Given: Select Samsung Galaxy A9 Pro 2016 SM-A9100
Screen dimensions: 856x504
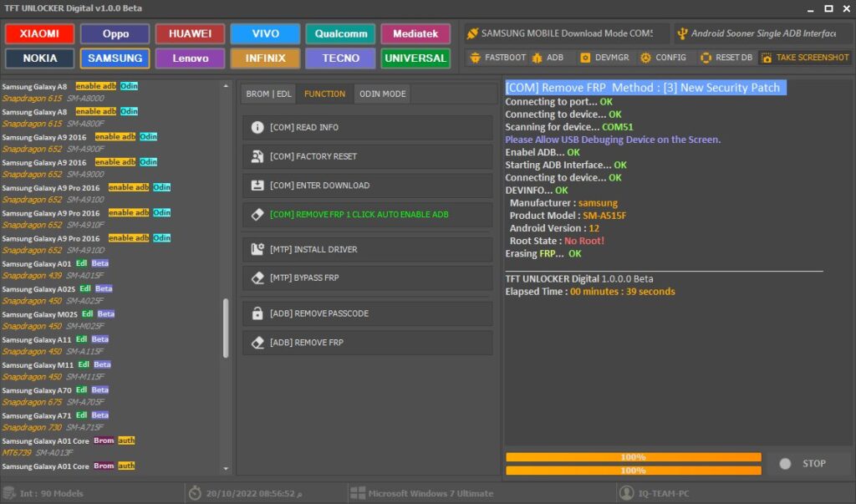Looking at the screenshot, I should click(111, 193).
